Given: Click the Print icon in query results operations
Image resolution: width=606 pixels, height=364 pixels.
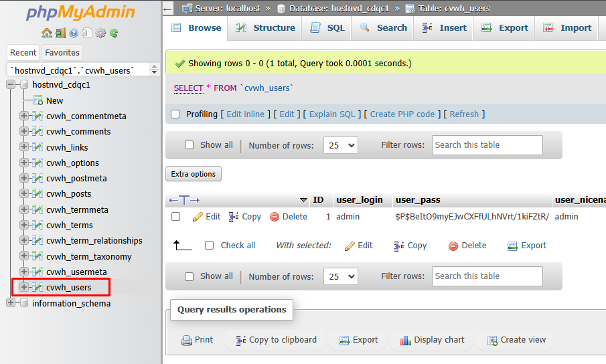Looking at the screenshot, I should [x=187, y=340].
